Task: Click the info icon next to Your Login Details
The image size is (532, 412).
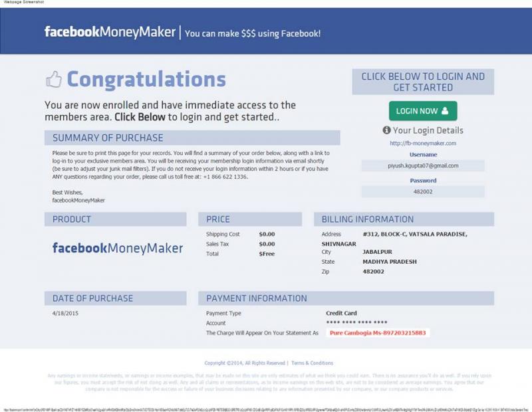Action: pyautogui.click(x=386, y=130)
